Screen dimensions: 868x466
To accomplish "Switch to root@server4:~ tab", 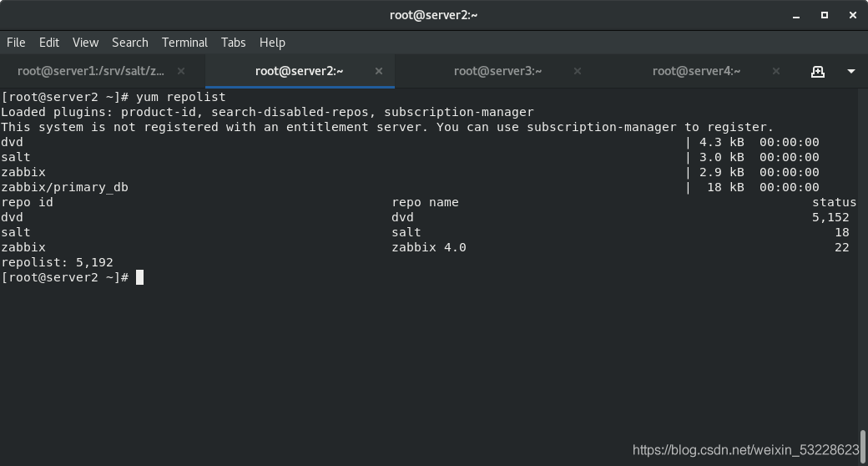I will [x=696, y=71].
